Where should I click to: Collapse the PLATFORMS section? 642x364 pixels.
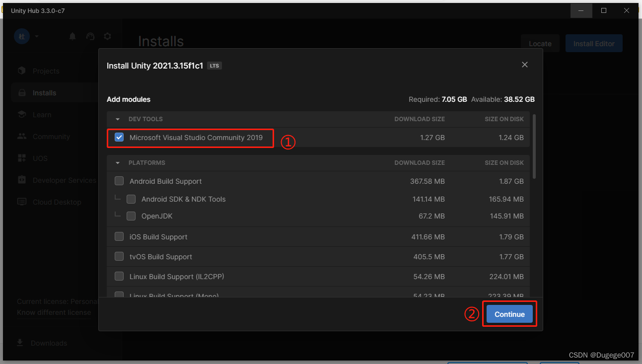point(118,163)
